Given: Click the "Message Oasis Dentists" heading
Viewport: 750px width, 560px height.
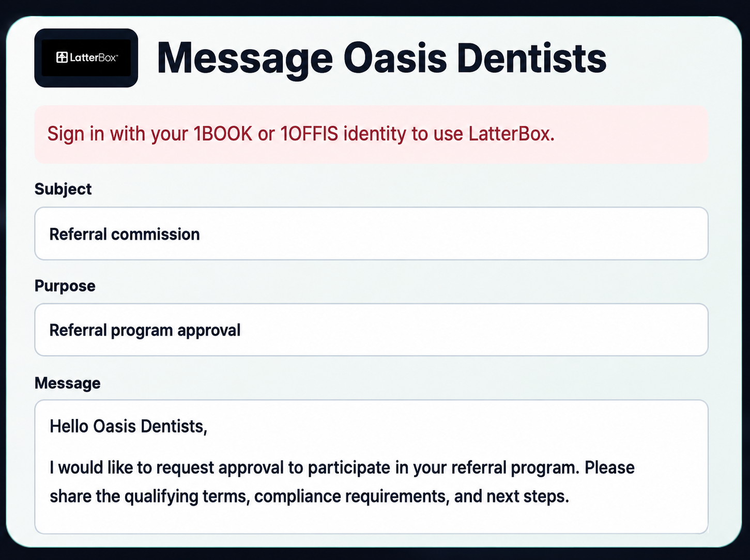Looking at the screenshot, I should pos(381,58).
